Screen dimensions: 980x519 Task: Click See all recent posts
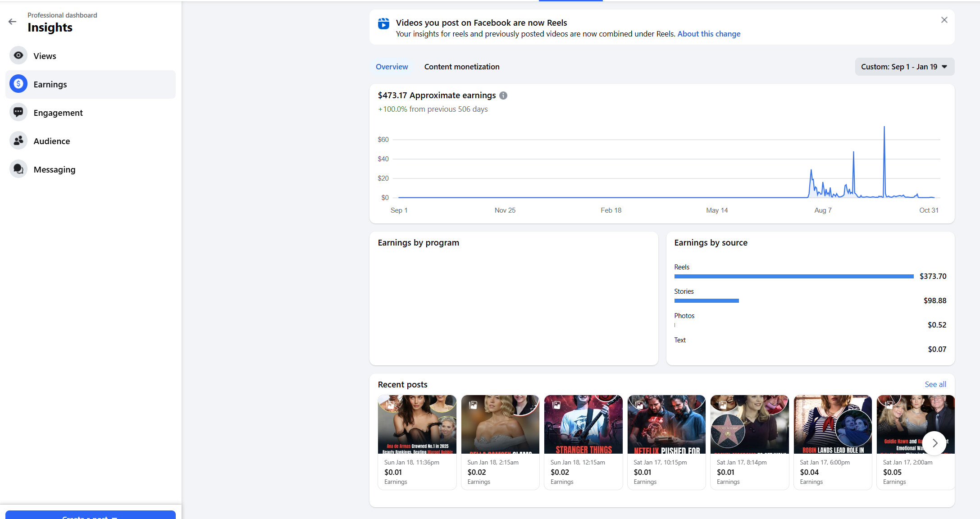(935, 384)
